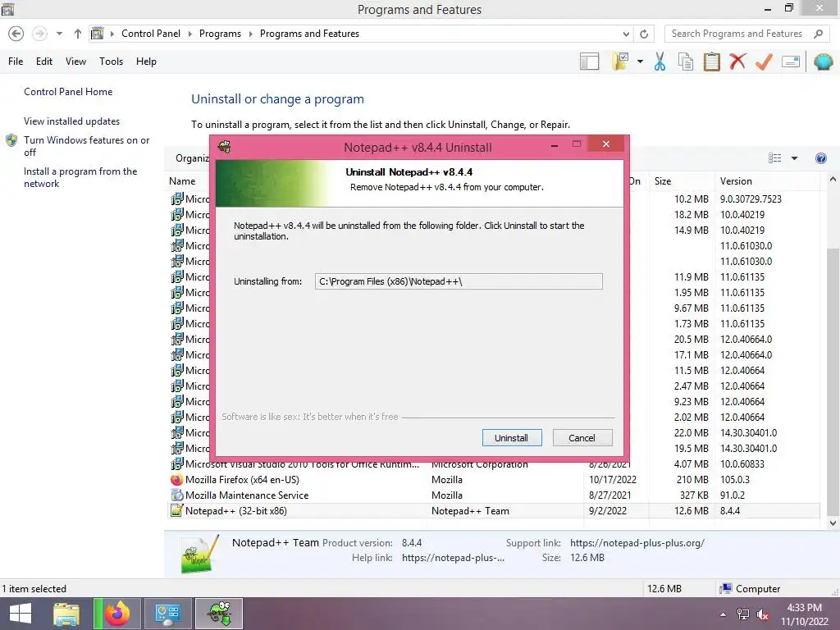Open the Tools menu
Viewport: 840px width, 630px height.
tap(111, 62)
